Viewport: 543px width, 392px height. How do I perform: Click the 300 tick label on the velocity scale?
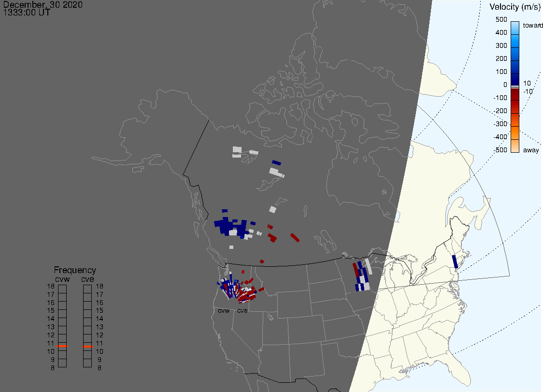coord(501,46)
